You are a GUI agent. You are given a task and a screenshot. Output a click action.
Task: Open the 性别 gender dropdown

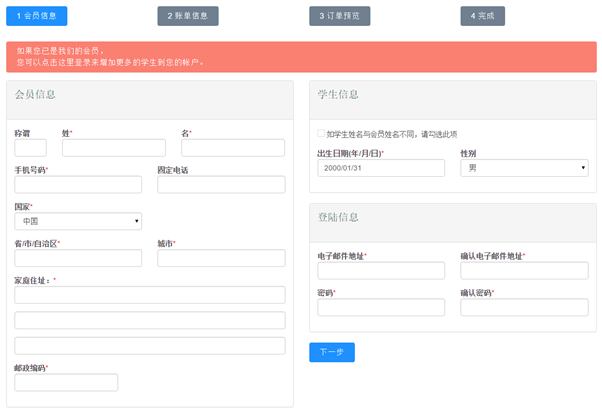point(523,168)
